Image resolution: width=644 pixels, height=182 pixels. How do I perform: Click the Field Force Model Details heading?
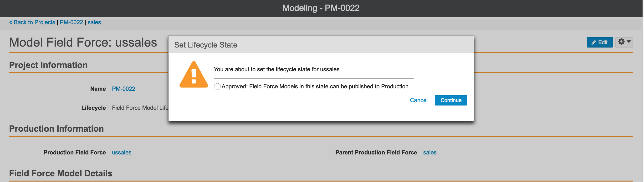(61, 173)
